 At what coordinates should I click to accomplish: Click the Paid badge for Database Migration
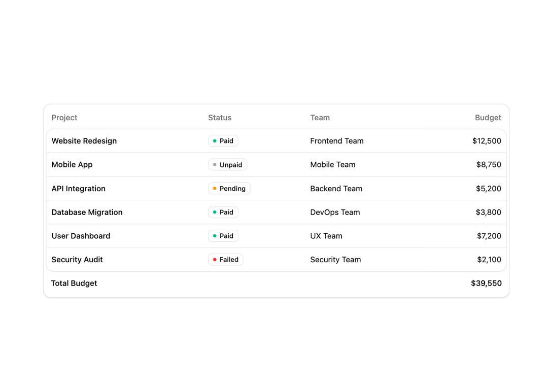coord(223,212)
